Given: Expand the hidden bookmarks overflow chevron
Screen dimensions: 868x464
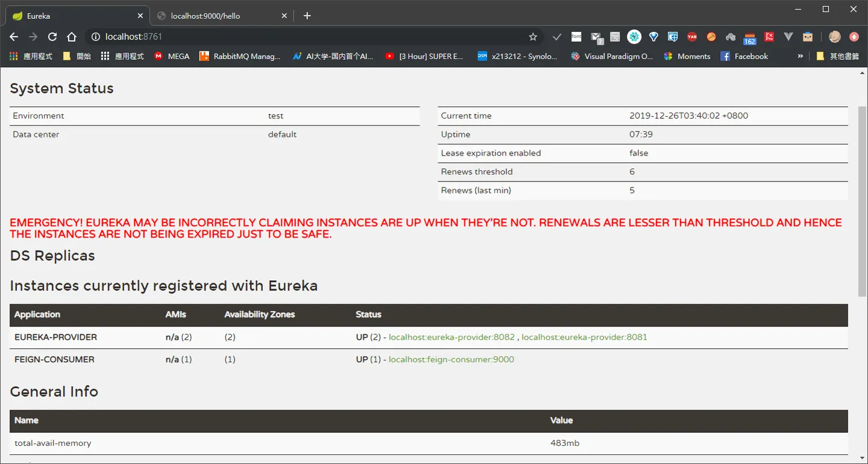Looking at the screenshot, I should point(800,56).
